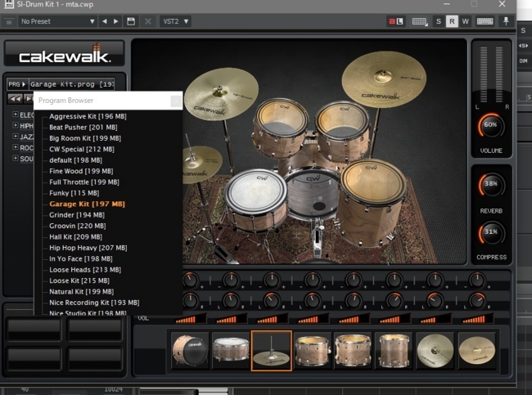Click the red-square L indicator icon
Viewport: 532px width, 395px height.
[395, 21]
